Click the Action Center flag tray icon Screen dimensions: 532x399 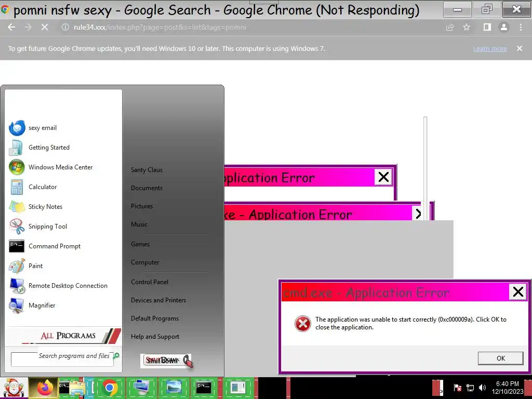[x=457, y=388]
